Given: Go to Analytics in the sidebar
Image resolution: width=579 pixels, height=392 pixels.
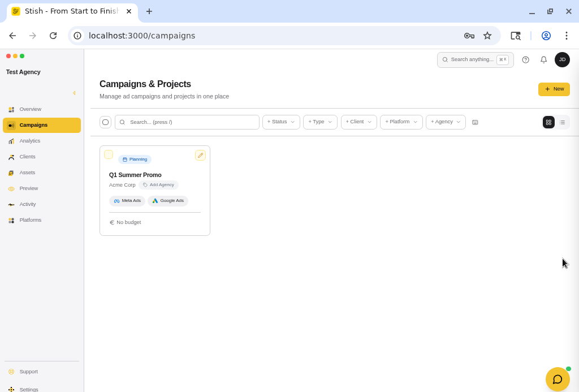Looking at the screenshot, I should (x=30, y=141).
